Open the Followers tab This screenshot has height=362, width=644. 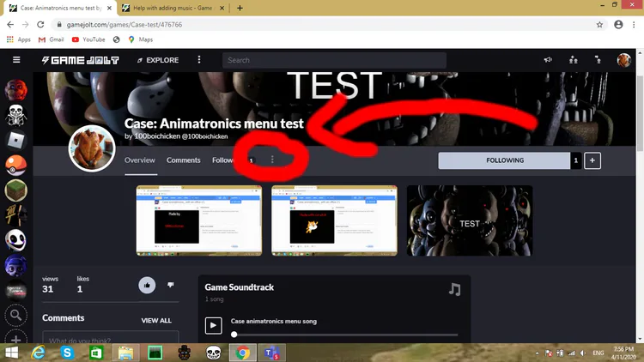coord(222,160)
